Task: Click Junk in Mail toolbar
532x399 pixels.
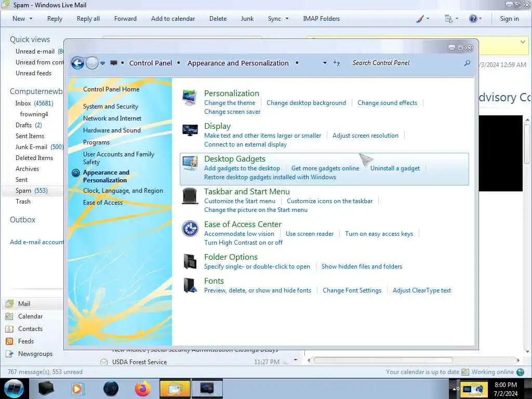Action: pos(247,19)
